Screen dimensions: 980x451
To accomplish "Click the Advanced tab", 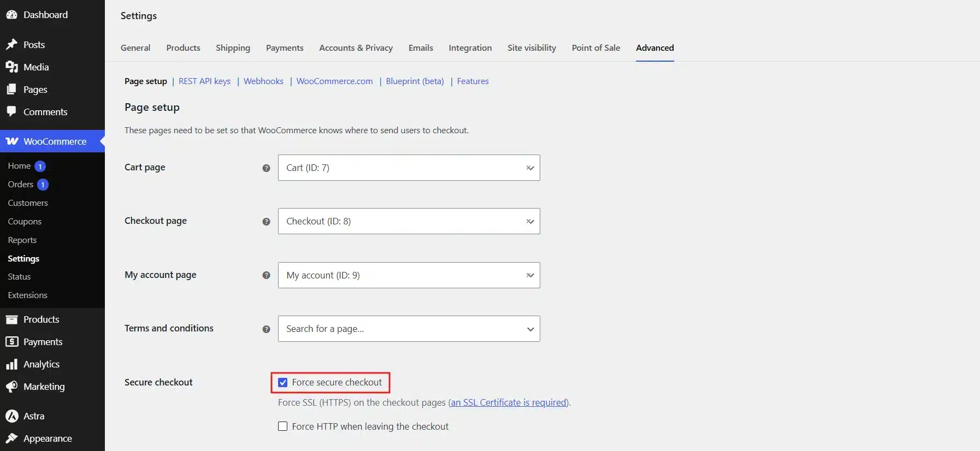I will click(655, 48).
